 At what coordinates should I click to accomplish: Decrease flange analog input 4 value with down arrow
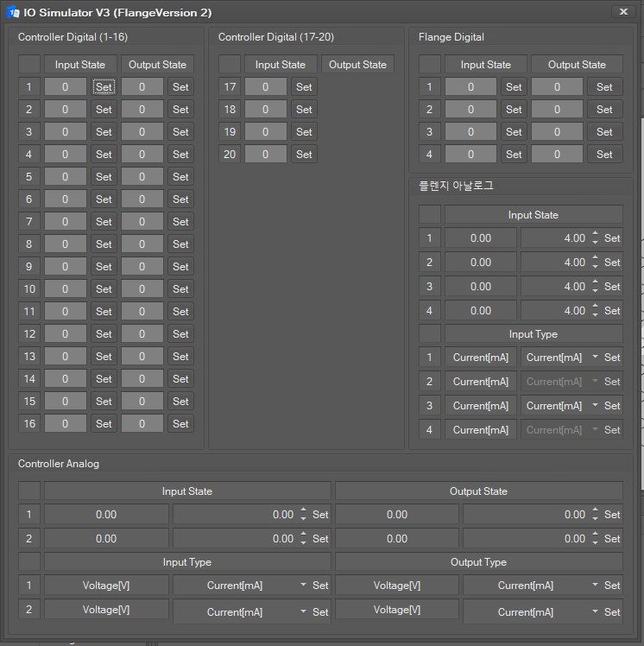tap(595, 314)
